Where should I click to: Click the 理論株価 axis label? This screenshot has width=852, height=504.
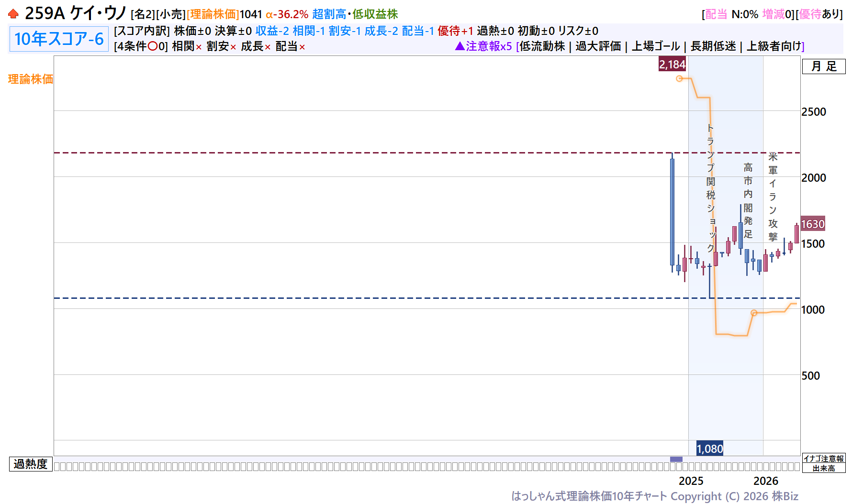pyautogui.click(x=31, y=79)
